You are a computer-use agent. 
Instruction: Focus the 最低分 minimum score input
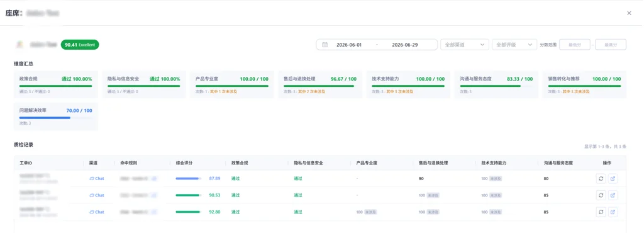[x=575, y=45]
